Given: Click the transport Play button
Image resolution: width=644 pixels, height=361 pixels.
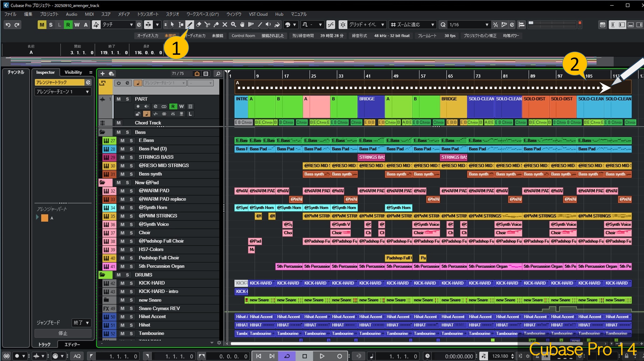Looking at the screenshot, I should point(322,356).
